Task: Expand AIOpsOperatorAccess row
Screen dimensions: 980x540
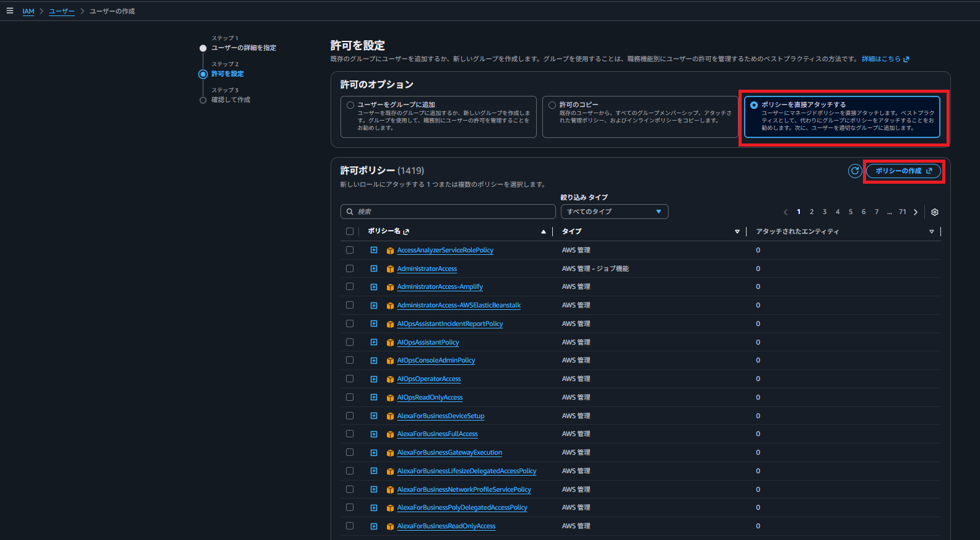Action: click(x=374, y=379)
